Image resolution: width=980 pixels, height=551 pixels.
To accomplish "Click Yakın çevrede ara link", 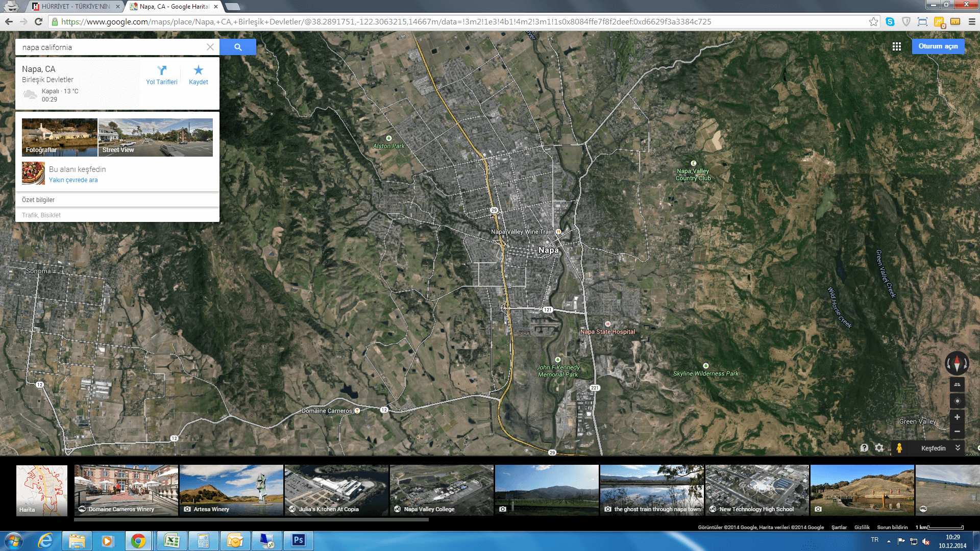I will [x=73, y=180].
